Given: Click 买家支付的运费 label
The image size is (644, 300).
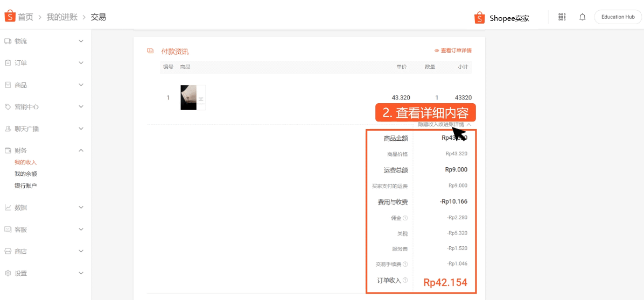Looking at the screenshot, I should (x=390, y=186).
